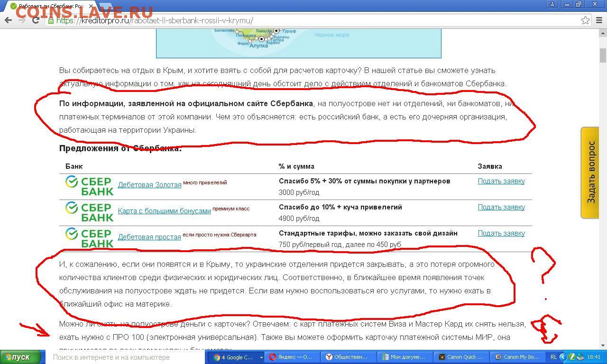This screenshot has width=607, height=364.
Task: Click 'Спасибо до 10% + куча привелегий' text
Action: point(340,207)
